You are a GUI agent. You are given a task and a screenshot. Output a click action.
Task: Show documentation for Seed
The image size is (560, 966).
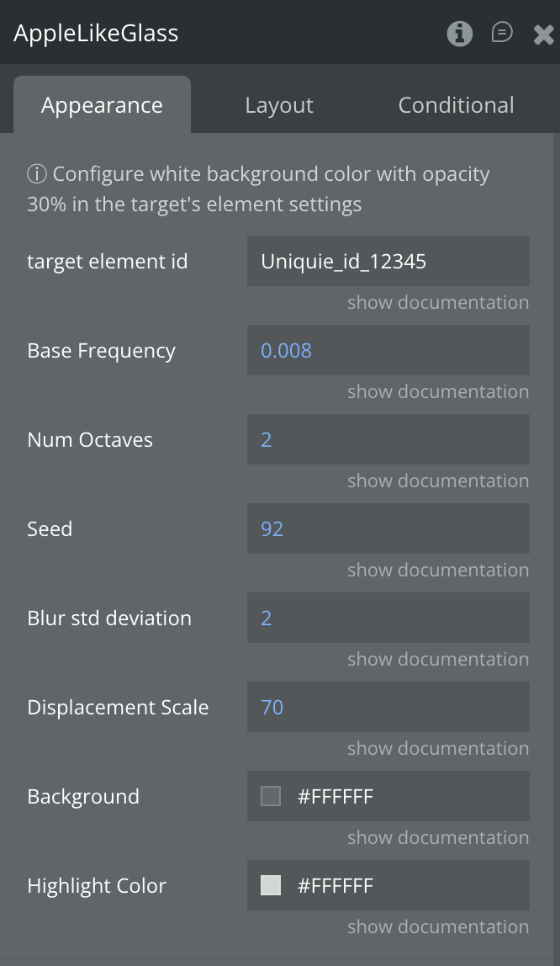point(438,571)
